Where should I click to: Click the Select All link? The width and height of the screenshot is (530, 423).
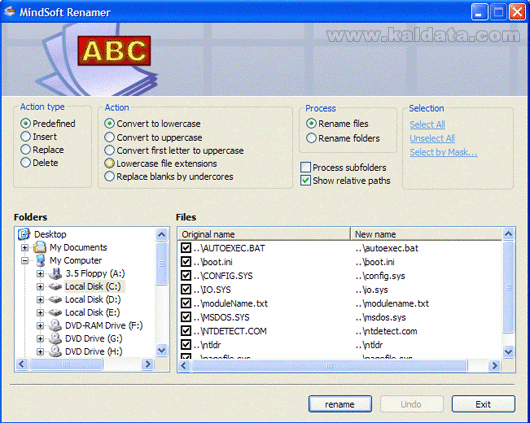click(x=427, y=124)
